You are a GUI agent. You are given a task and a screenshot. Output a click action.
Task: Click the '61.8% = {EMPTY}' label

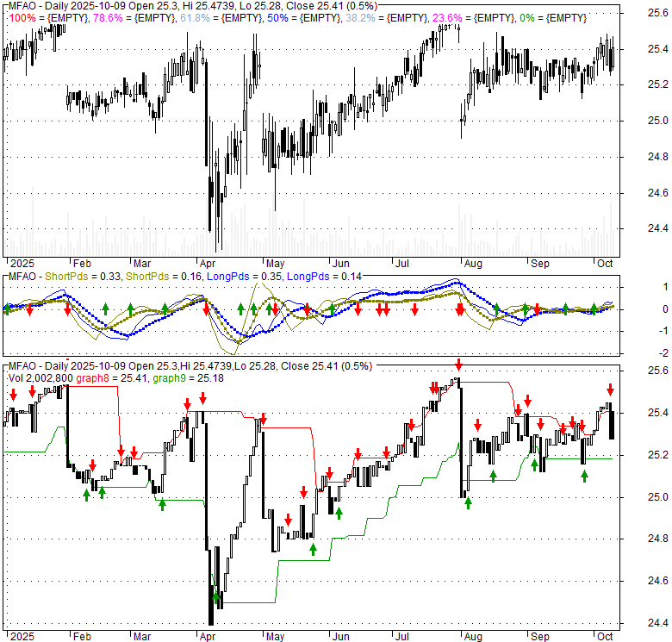[221, 18]
